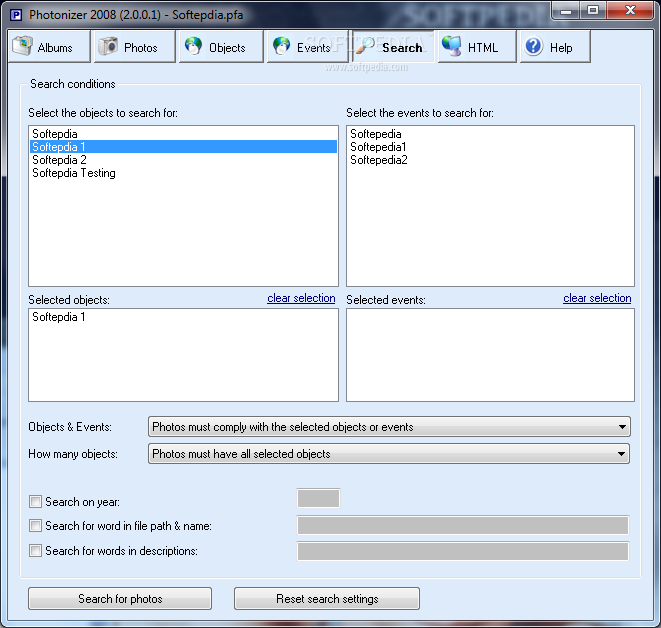Expand the Objects & Events dropdown

(x=389, y=427)
